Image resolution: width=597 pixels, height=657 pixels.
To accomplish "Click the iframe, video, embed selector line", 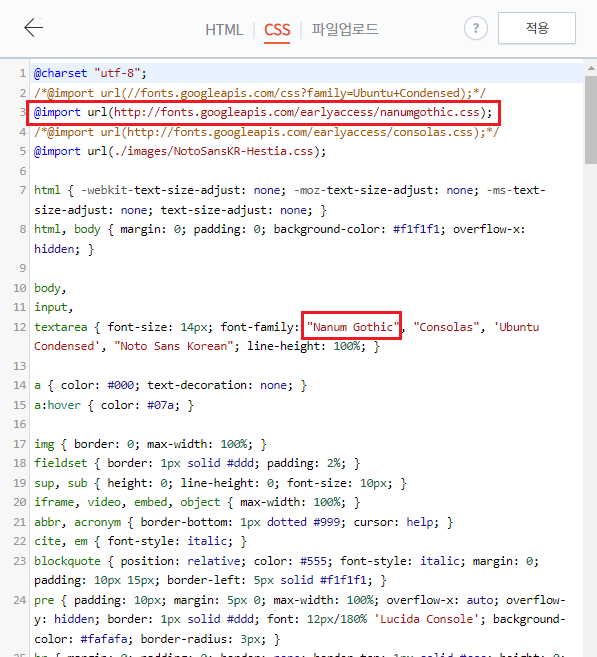I will pos(197,502).
